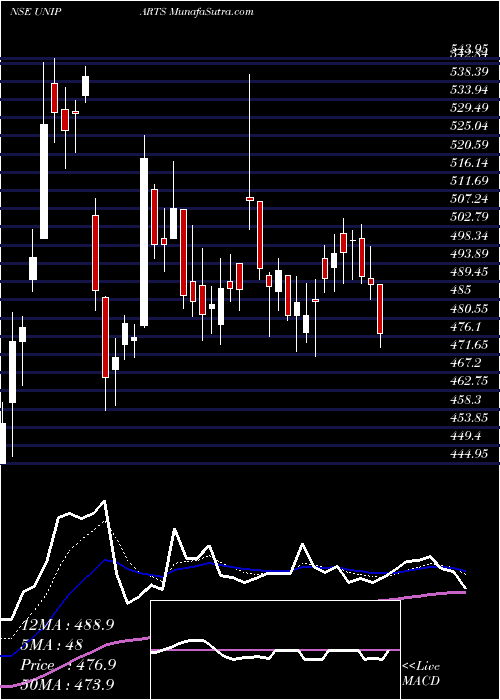Click the 485 price level label
The height and width of the screenshot is (700, 500).
coord(461,290)
